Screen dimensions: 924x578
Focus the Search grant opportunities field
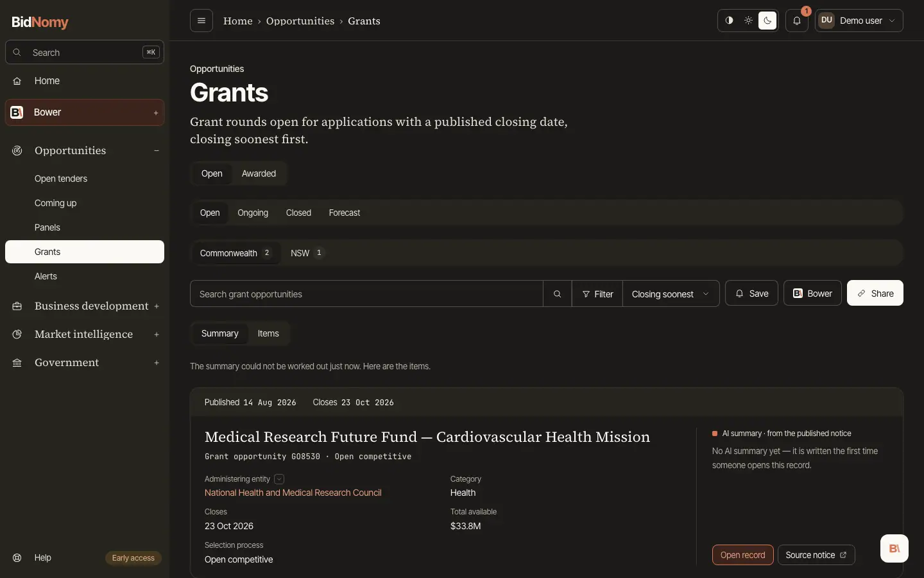tap(366, 293)
